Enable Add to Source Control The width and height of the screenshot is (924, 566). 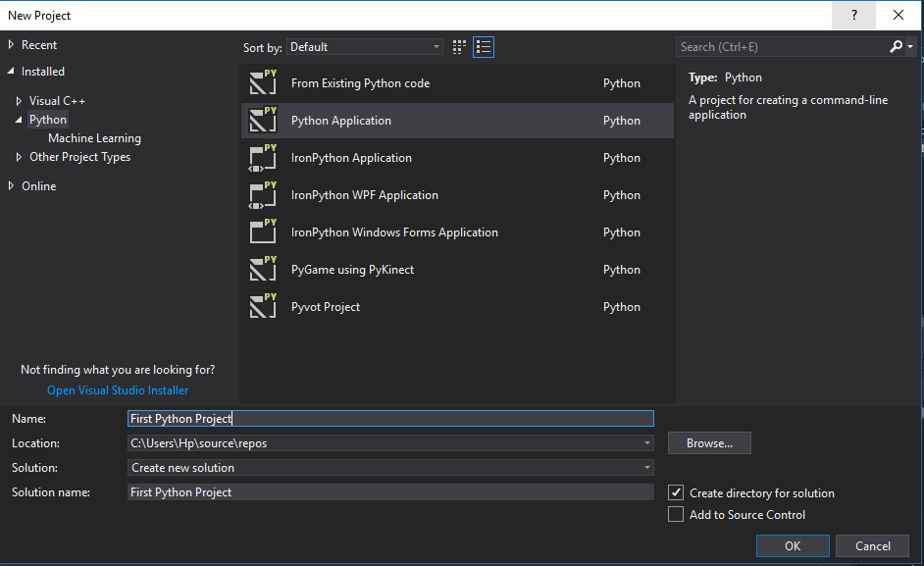click(x=675, y=514)
